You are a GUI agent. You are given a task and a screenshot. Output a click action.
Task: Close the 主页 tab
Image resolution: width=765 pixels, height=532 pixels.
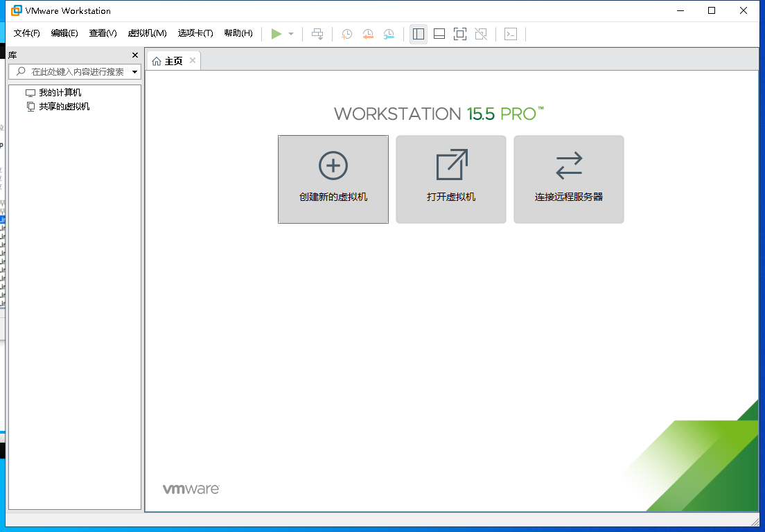[193, 60]
